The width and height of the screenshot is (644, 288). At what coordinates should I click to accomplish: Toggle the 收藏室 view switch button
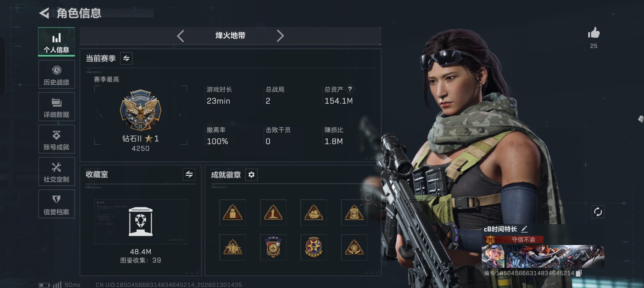pos(189,174)
